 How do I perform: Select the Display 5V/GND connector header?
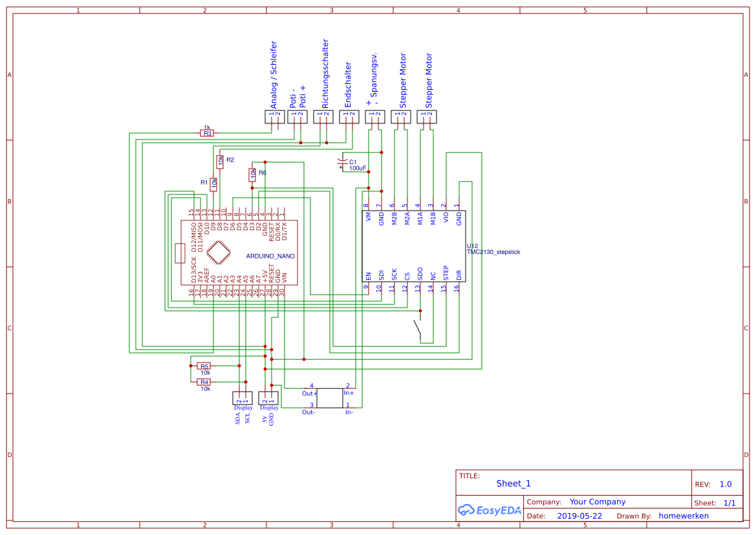(x=268, y=398)
